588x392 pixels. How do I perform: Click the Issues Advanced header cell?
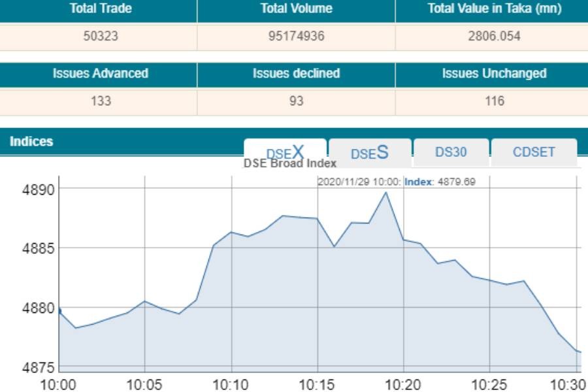[101, 74]
